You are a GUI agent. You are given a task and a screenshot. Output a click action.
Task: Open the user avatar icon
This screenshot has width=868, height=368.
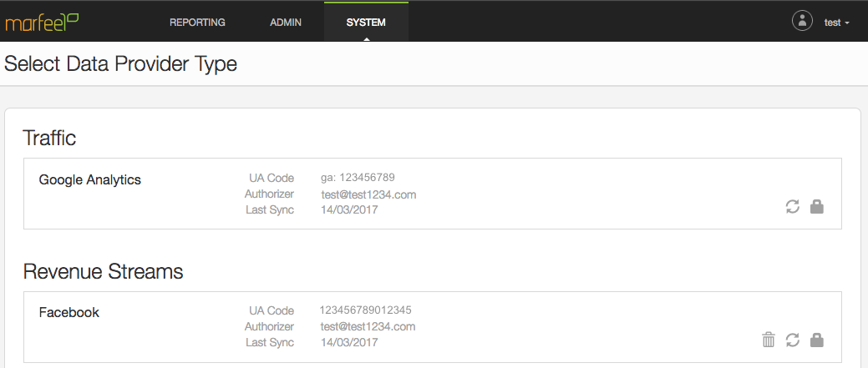click(802, 21)
